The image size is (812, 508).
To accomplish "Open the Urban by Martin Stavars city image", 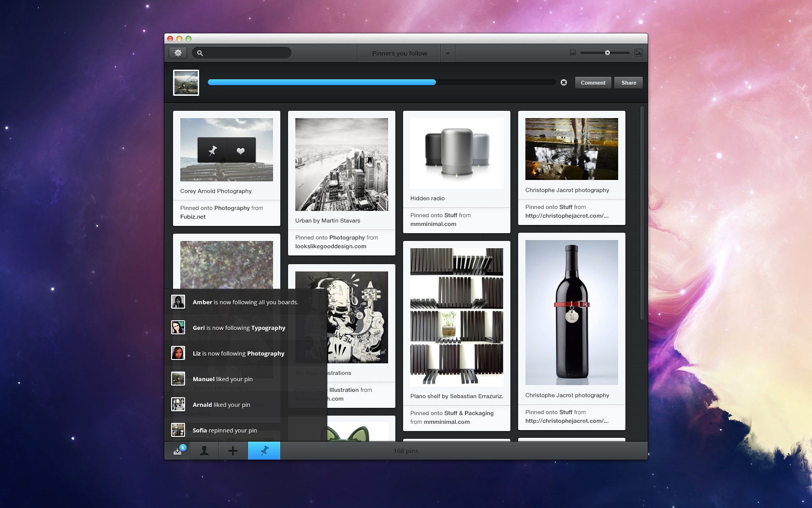I will click(342, 164).
